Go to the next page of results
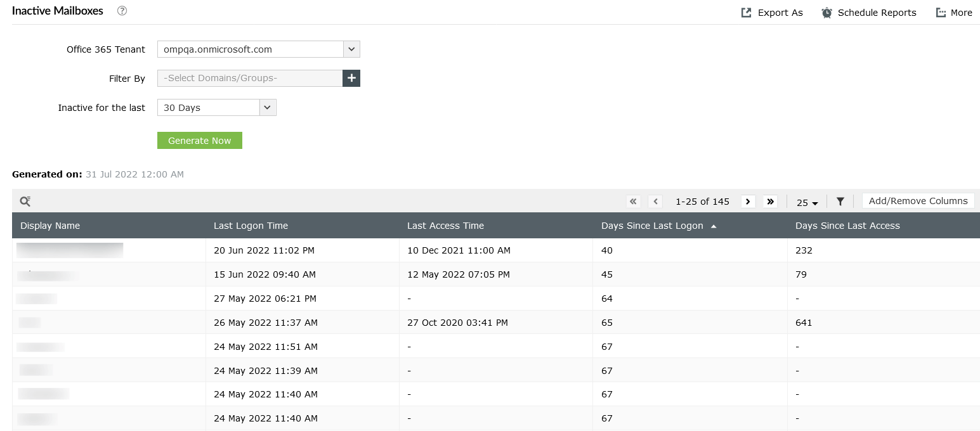Screen dimensions: 980x431 click(748, 202)
